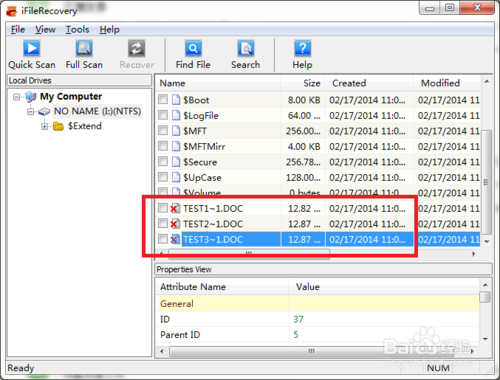Check the box for TEST1~1.DOC
Image resolution: width=500 pixels, height=380 pixels.
(163, 208)
